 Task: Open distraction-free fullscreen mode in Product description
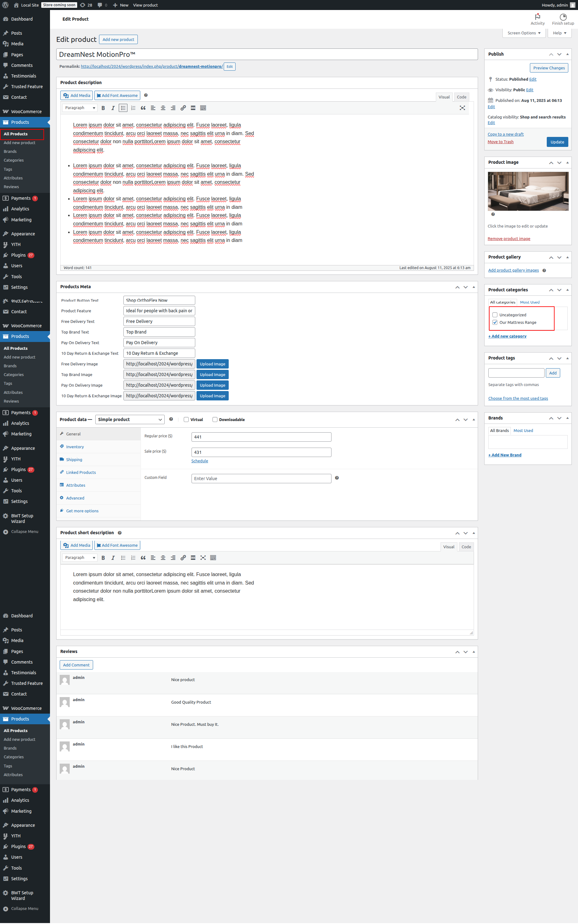462,108
